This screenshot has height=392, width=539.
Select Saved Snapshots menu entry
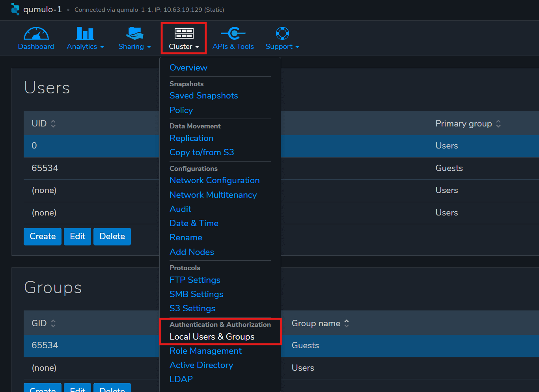pos(204,96)
